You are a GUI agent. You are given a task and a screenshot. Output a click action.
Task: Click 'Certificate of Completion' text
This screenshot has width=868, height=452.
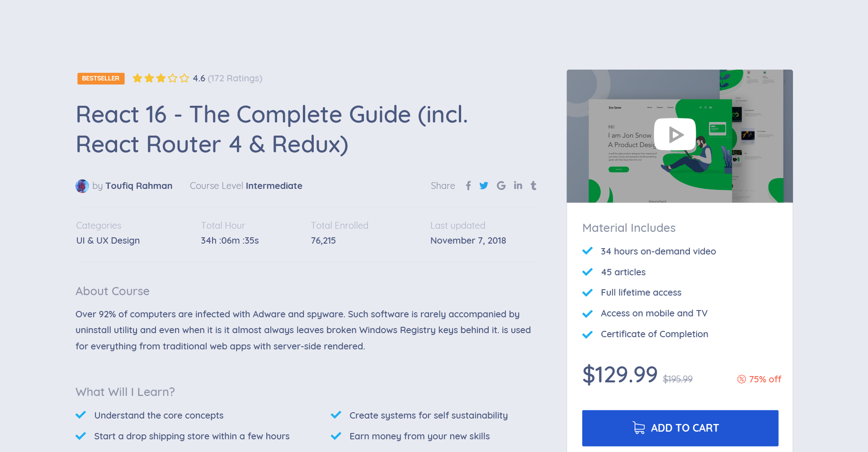coord(654,334)
